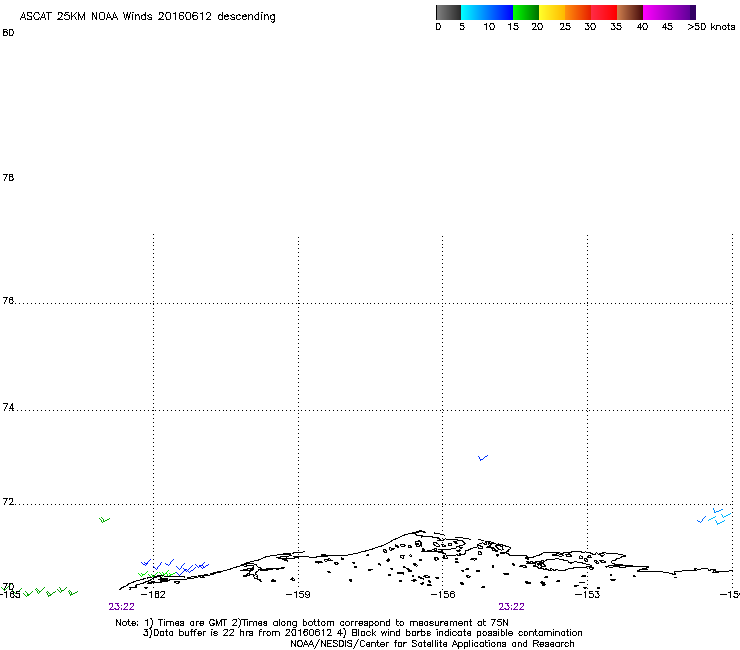The height and width of the screenshot is (650, 740).
Task: Click the yellow 20–25 knots color bar segment
Action: pos(552,12)
